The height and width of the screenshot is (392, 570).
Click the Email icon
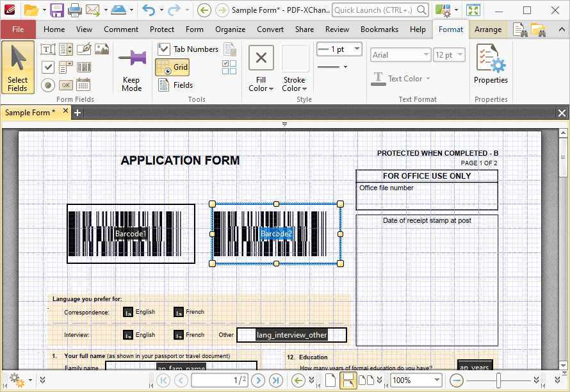click(93, 10)
